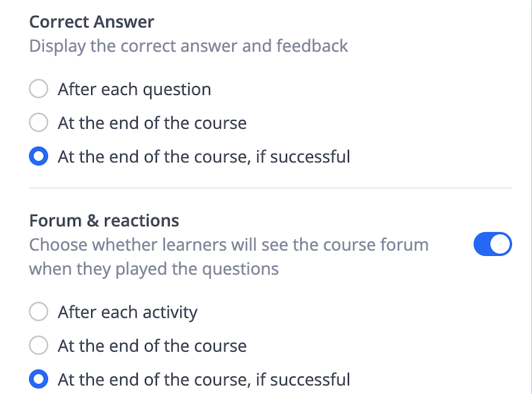Click selected Correct Answer 'if successful' radio circle
This screenshot has width=532, height=394.
pyautogui.click(x=39, y=157)
